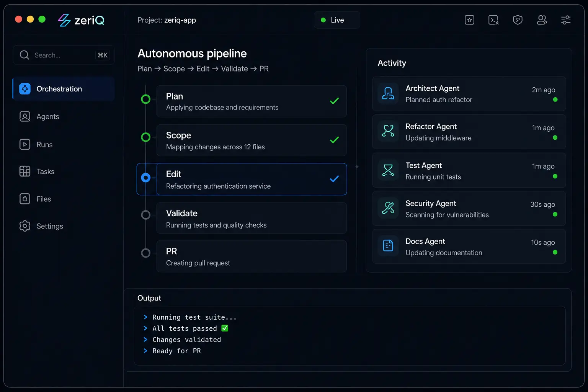Image resolution: width=588 pixels, height=392 pixels.
Task: Click the Test Agent icon
Action: coord(388,170)
